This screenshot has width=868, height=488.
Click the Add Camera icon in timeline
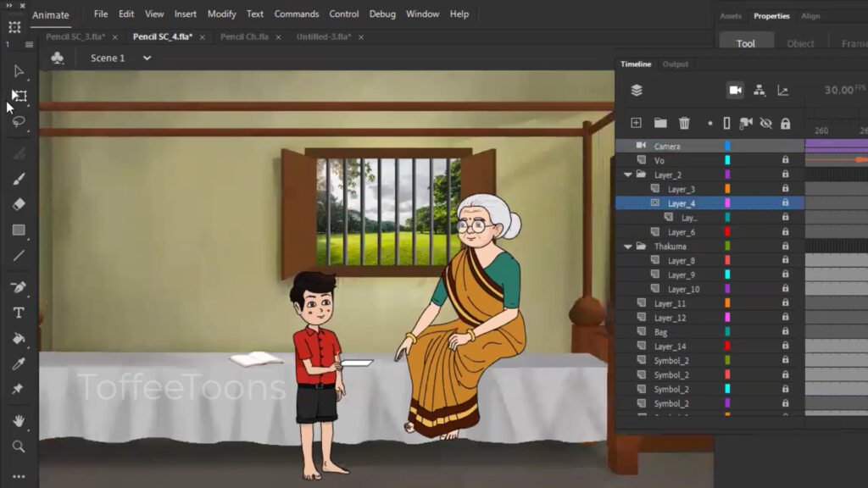point(735,90)
